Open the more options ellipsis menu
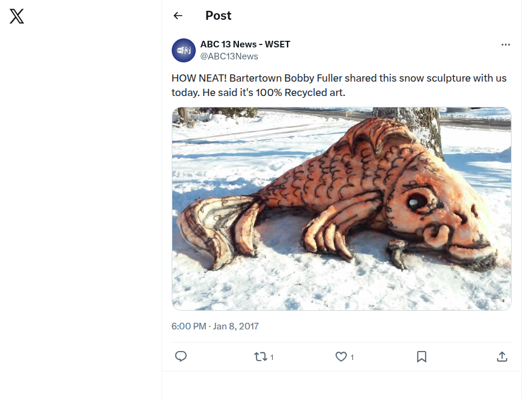 tap(506, 45)
